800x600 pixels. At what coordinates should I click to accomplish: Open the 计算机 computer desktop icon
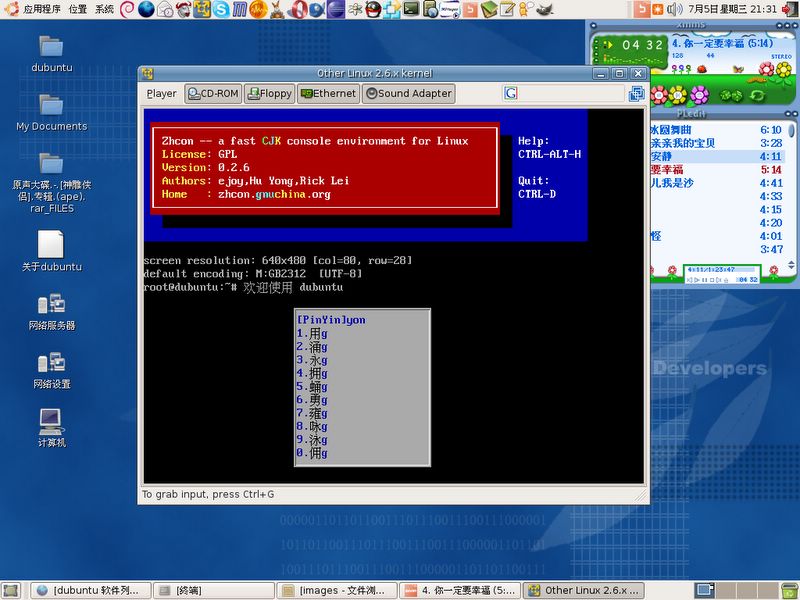point(52,429)
